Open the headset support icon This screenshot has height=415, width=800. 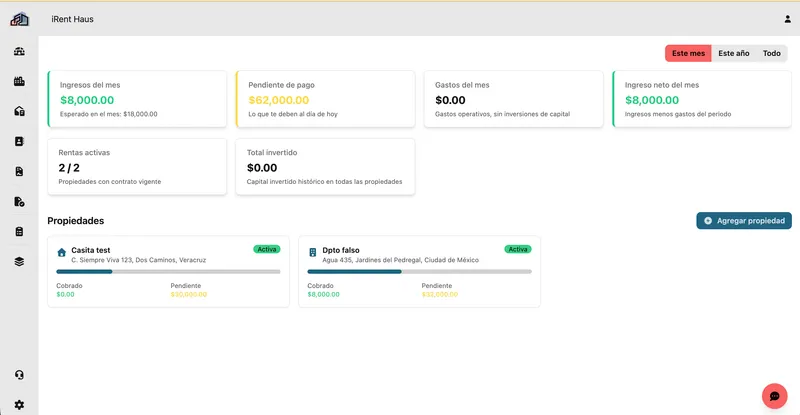tap(19, 375)
